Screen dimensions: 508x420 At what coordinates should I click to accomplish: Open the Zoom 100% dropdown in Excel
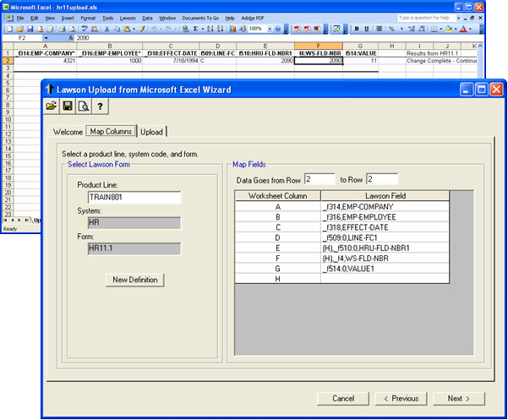pos(270,29)
